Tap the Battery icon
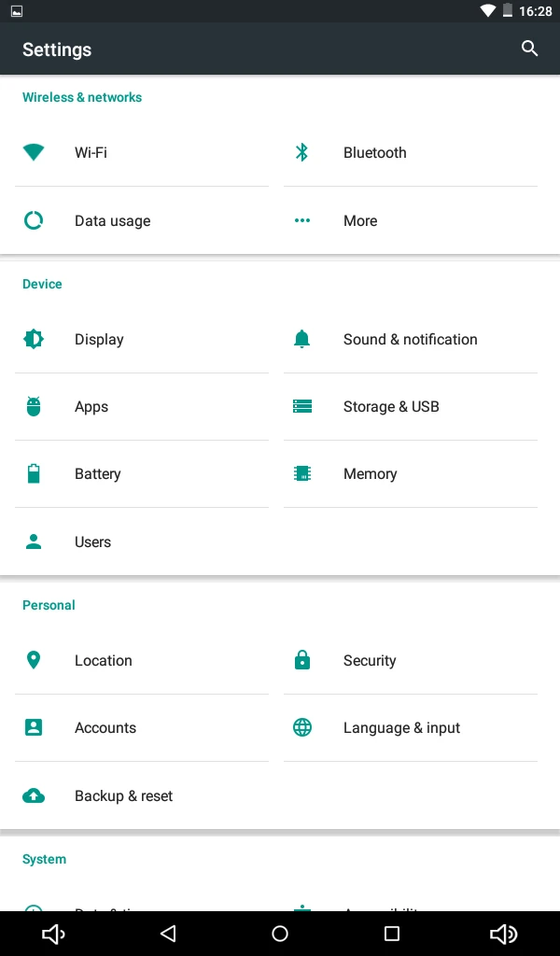 [x=34, y=473]
